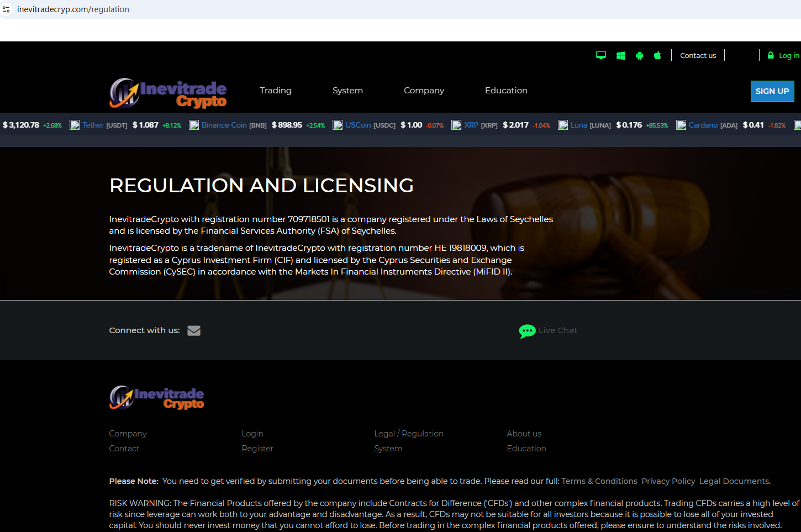This screenshot has width=801, height=532.
Task: Expand the Company navigation menu
Action: coord(424,91)
